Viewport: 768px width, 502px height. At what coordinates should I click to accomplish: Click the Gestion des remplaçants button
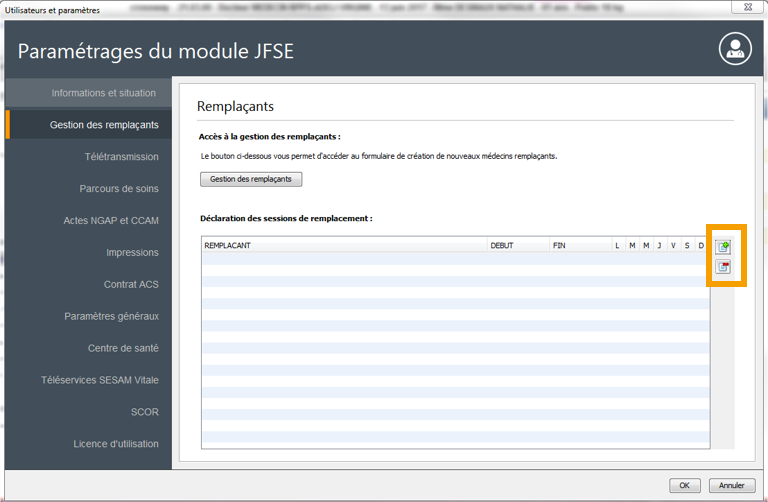(x=251, y=179)
